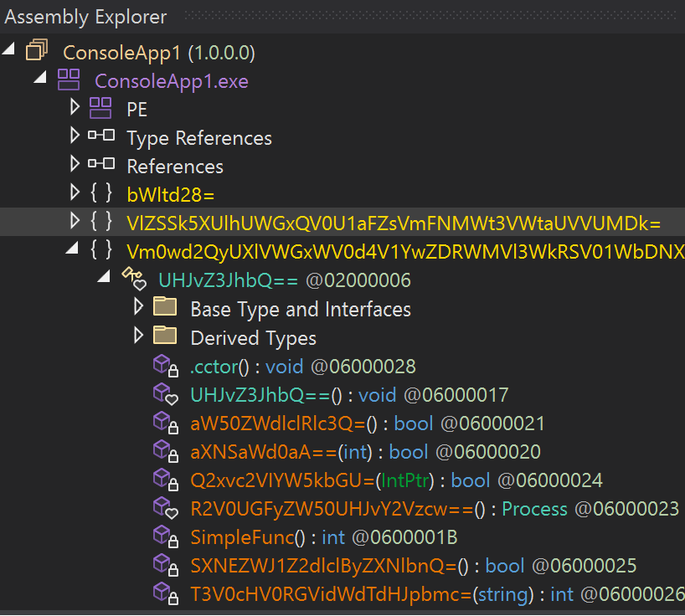Select the method returning Process

click(x=335, y=507)
